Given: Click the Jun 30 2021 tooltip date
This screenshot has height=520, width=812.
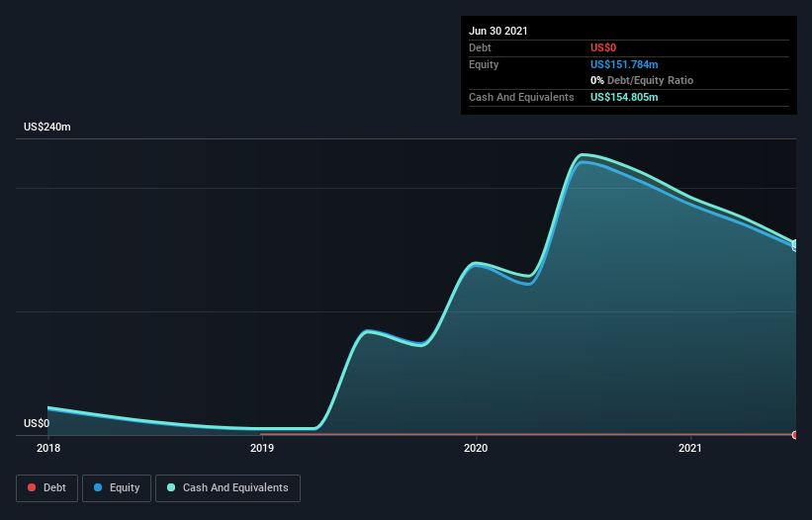Looking at the screenshot, I should coord(498,31).
